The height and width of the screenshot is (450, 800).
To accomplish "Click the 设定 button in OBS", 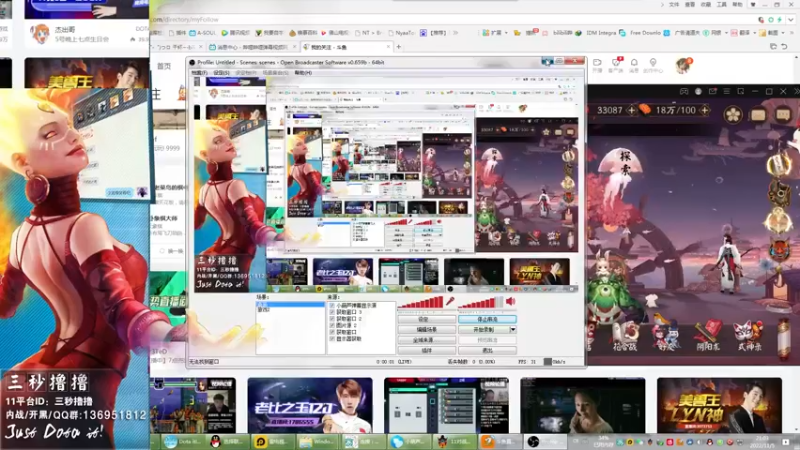I will pos(427,319).
